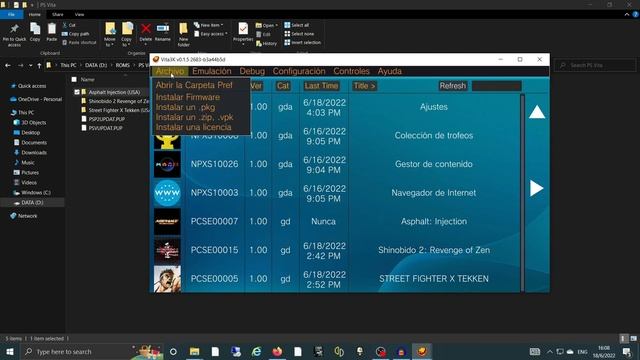Click History in the ribbon

click(x=267, y=43)
